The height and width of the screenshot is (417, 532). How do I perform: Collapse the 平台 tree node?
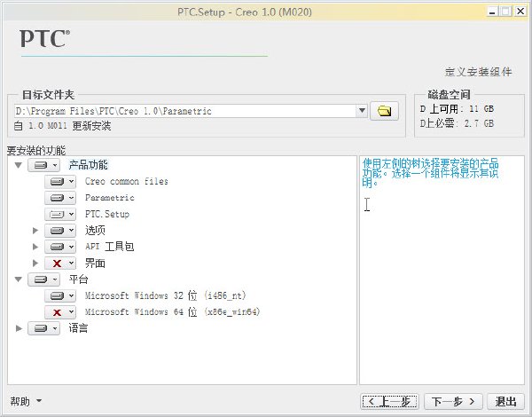[x=19, y=279]
